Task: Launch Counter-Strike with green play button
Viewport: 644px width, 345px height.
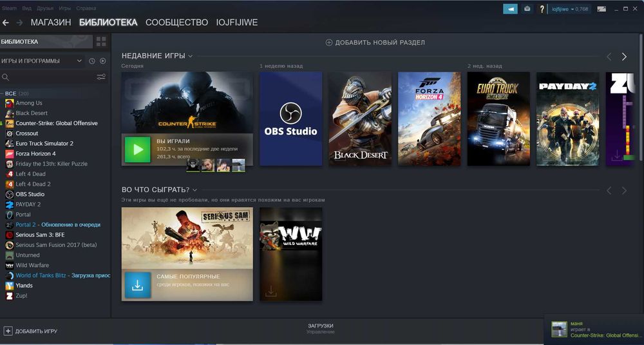Action: 138,150
